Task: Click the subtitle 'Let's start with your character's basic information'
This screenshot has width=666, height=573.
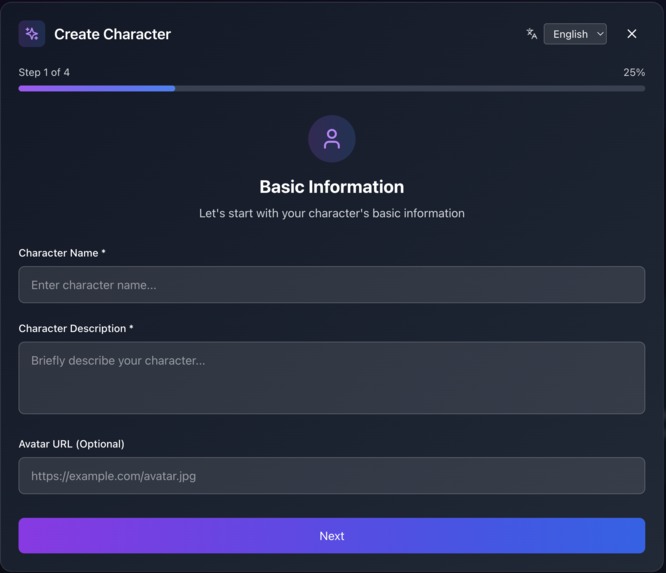Action: click(x=332, y=213)
